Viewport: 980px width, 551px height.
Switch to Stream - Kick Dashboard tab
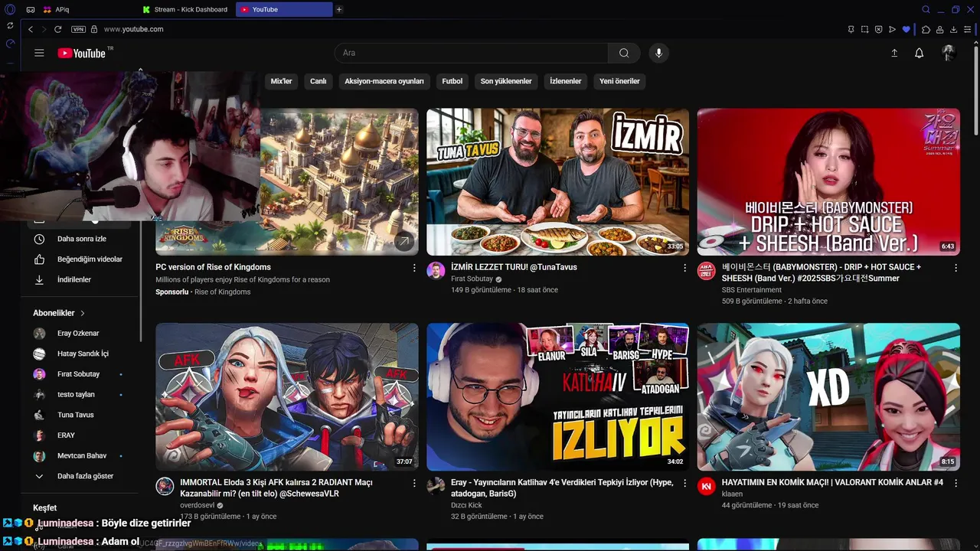(x=185, y=9)
